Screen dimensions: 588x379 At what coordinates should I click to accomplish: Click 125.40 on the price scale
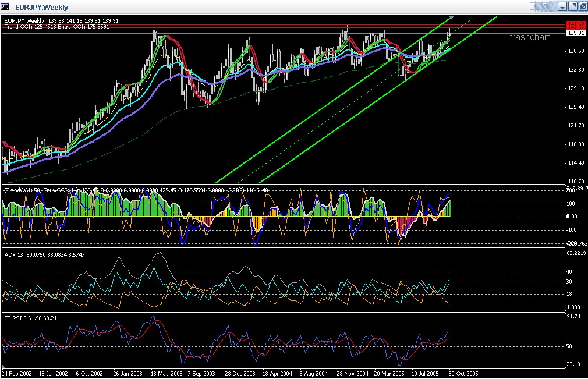click(x=576, y=107)
